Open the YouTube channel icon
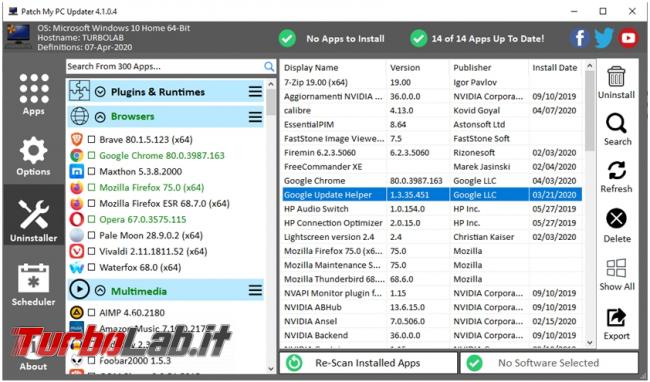The width and height of the screenshot is (650, 382). [x=628, y=38]
